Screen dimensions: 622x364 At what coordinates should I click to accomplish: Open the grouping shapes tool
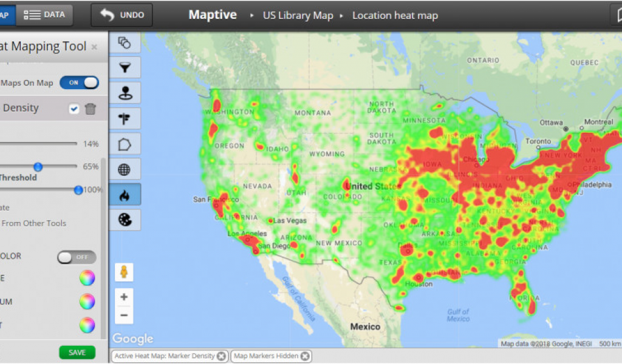click(125, 43)
